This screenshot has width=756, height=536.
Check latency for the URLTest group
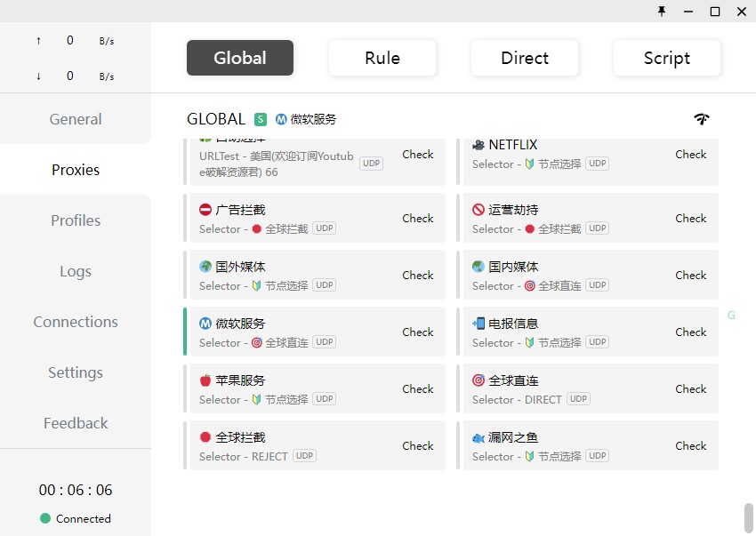pos(417,155)
